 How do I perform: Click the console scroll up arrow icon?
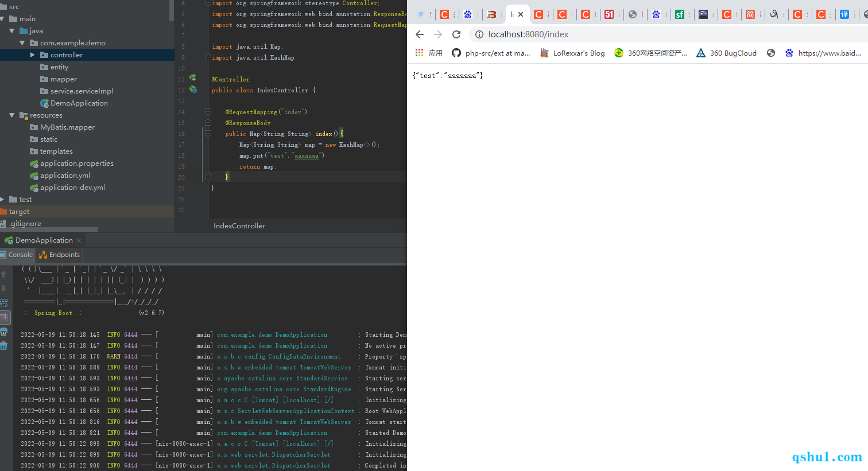click(3, 274)
